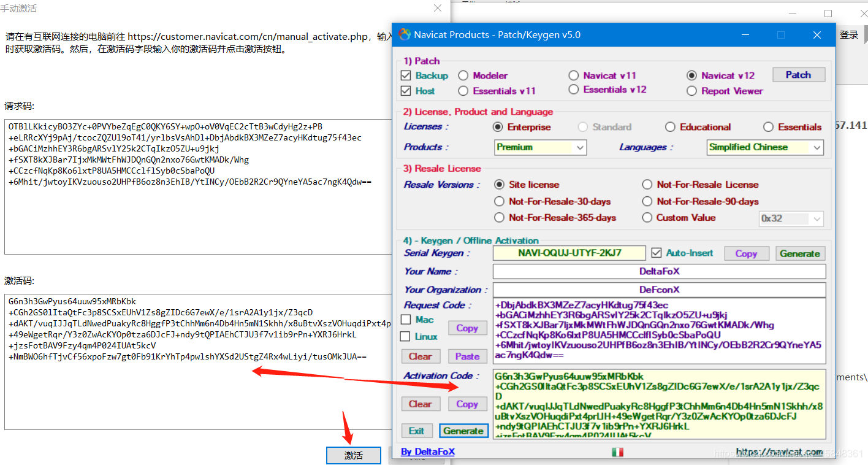Open the Products dropdown showing Premium
This screenshot has width=868, height=465.
[541, 147]
